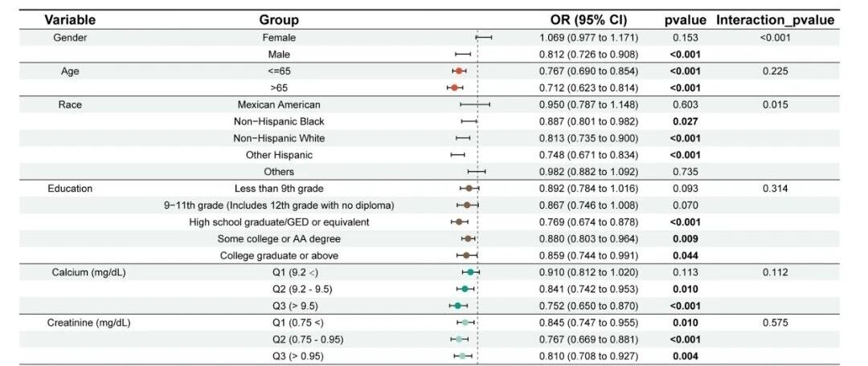Click the red marker for age <=65
868x366 pixels.
tap(459, 71)
